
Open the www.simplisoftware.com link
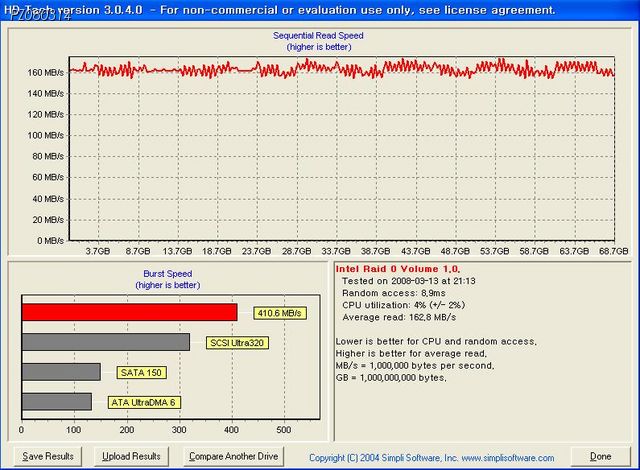pos(508,458)
